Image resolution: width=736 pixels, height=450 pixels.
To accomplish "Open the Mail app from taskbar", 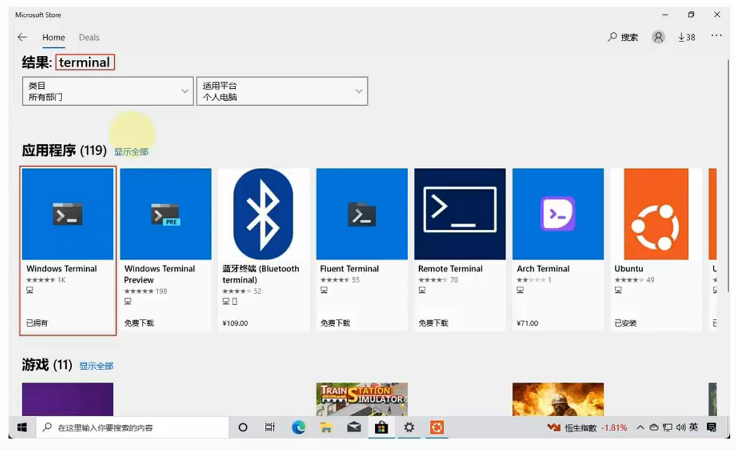I will (353, 427).
